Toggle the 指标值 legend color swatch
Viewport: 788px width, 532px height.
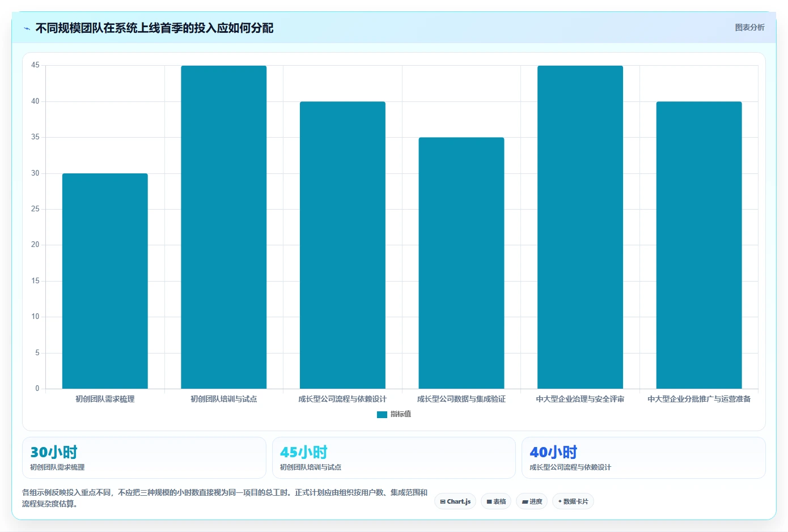[382, 415]
